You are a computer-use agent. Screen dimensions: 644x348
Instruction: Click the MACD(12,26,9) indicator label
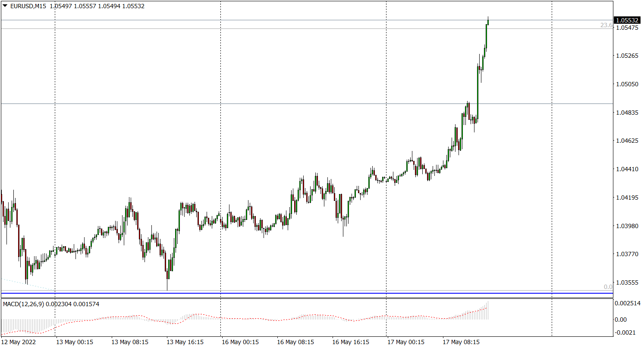click(24, 304)
